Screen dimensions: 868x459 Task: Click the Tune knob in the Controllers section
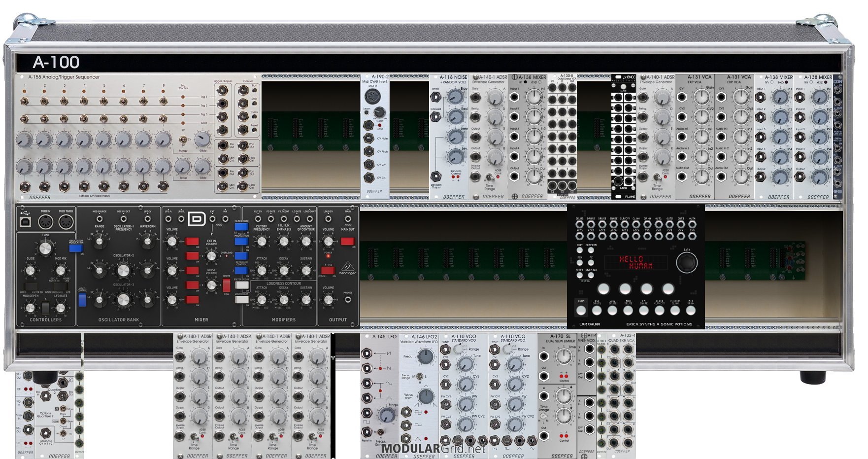tap(45, 247)
